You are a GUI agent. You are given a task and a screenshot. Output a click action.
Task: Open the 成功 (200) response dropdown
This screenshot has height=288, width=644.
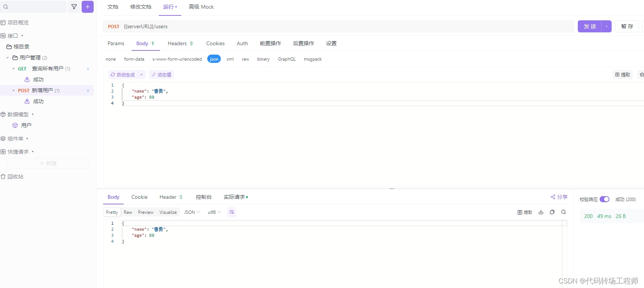626,199
